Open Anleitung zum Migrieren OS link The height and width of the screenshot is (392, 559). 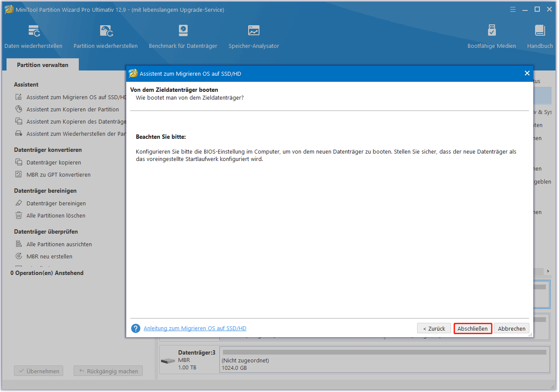point(195,328)
